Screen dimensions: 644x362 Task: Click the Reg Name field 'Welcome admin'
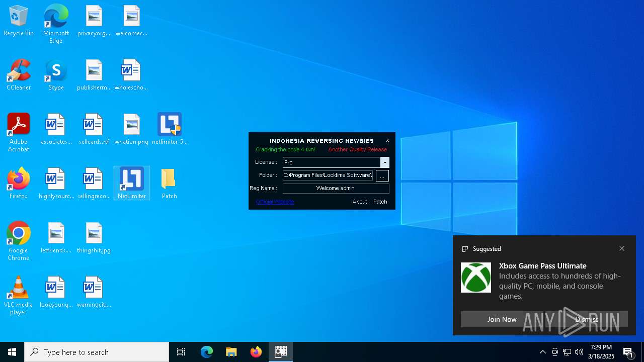point(336,189)
